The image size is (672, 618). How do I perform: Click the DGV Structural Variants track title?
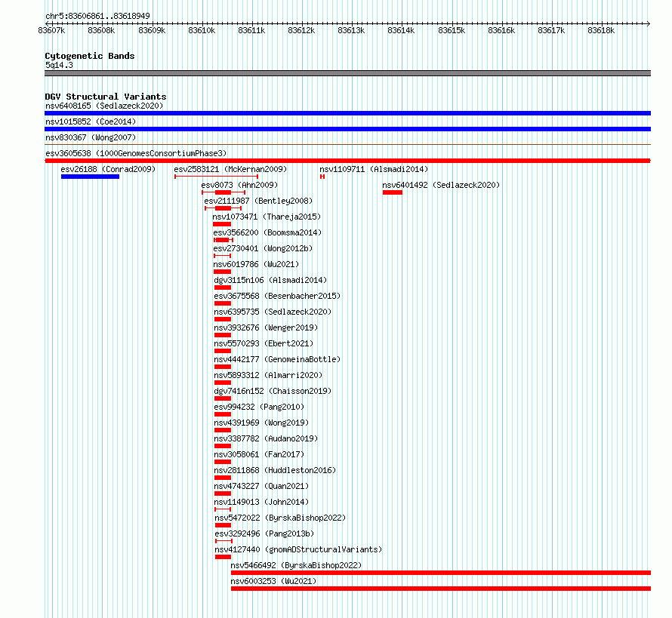pyautogui.click(x=106, y=97)
